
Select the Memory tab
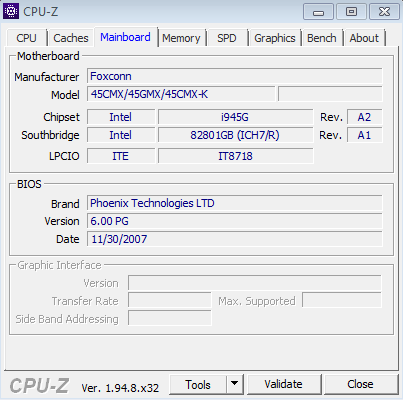181,38
